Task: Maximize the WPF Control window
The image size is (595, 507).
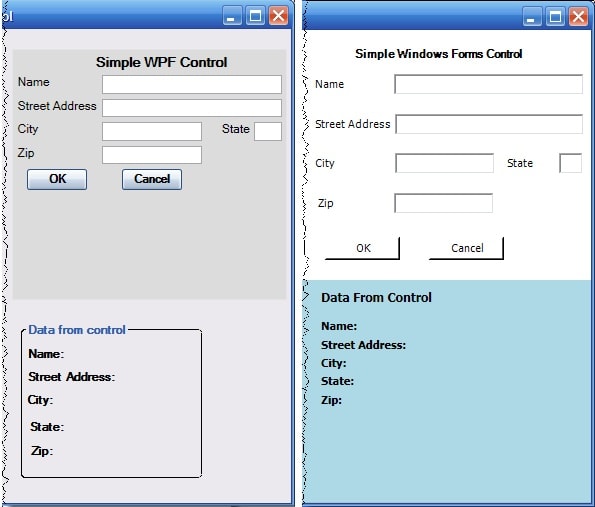Action: pyautogui.click(x=255, y=16)
